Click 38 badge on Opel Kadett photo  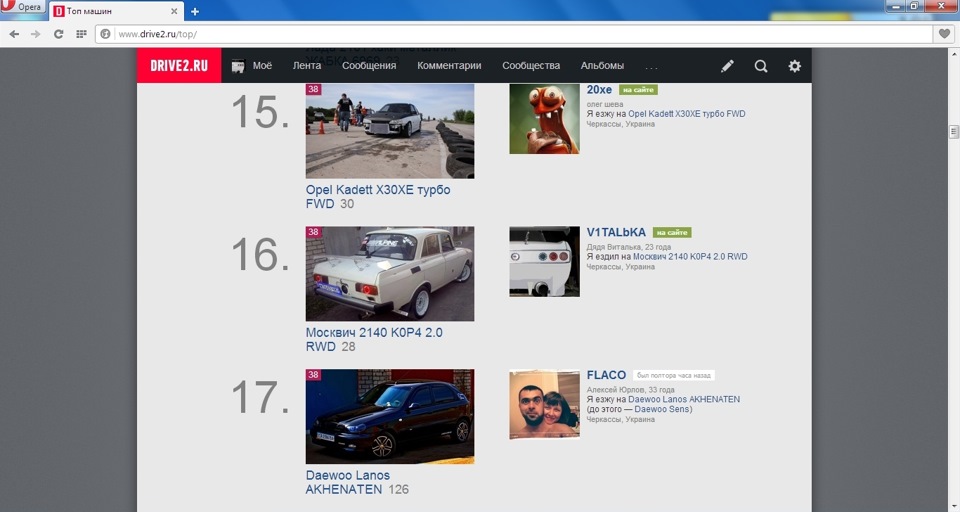313,89
